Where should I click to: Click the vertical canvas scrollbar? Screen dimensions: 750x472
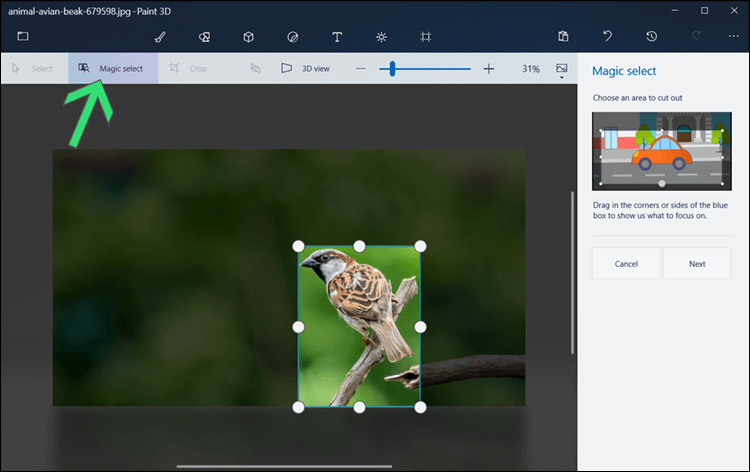pos(572,273)
